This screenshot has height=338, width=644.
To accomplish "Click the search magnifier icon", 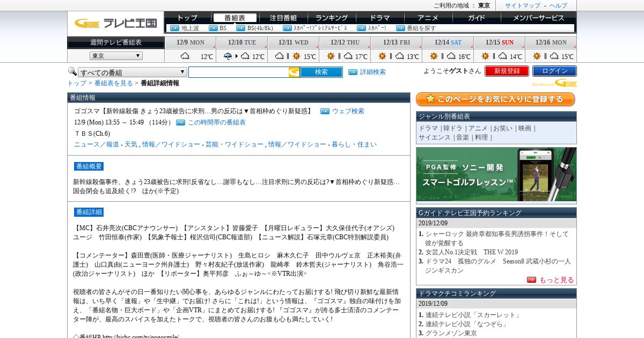I will click(72, 71).
